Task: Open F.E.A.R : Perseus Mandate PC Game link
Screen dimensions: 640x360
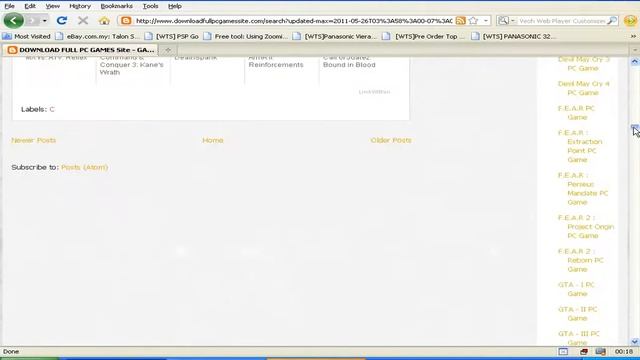Action: coord(583,189)
